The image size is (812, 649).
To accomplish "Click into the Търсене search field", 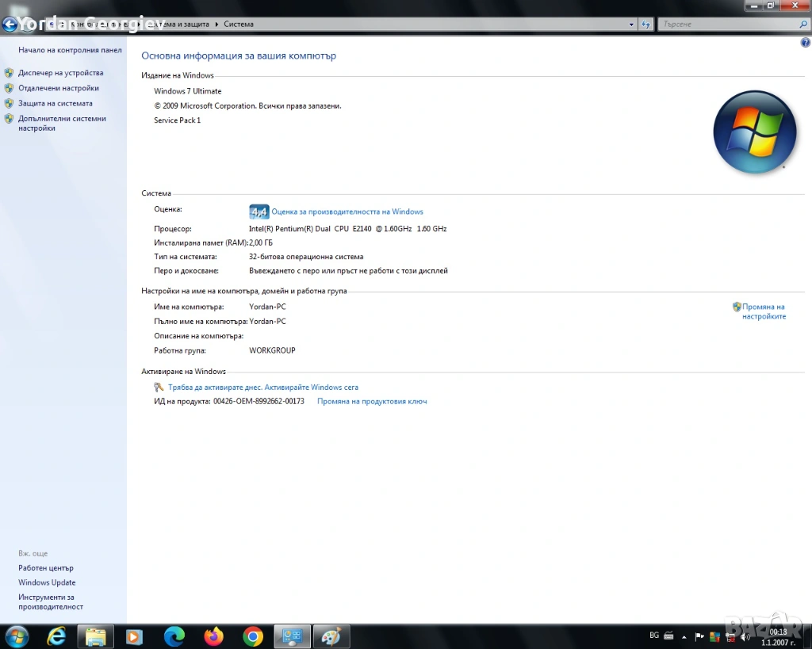I will 726,25.
